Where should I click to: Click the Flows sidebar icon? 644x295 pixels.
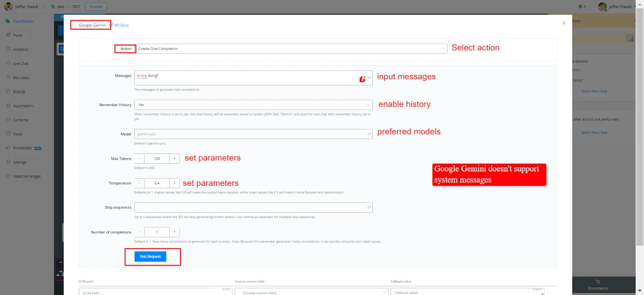pyautogui.click(x=8, y=35)
